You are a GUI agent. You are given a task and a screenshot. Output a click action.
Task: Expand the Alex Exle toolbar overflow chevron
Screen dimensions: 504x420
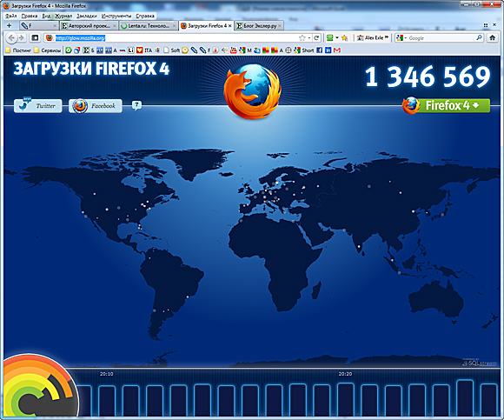(x=387, y=37)
